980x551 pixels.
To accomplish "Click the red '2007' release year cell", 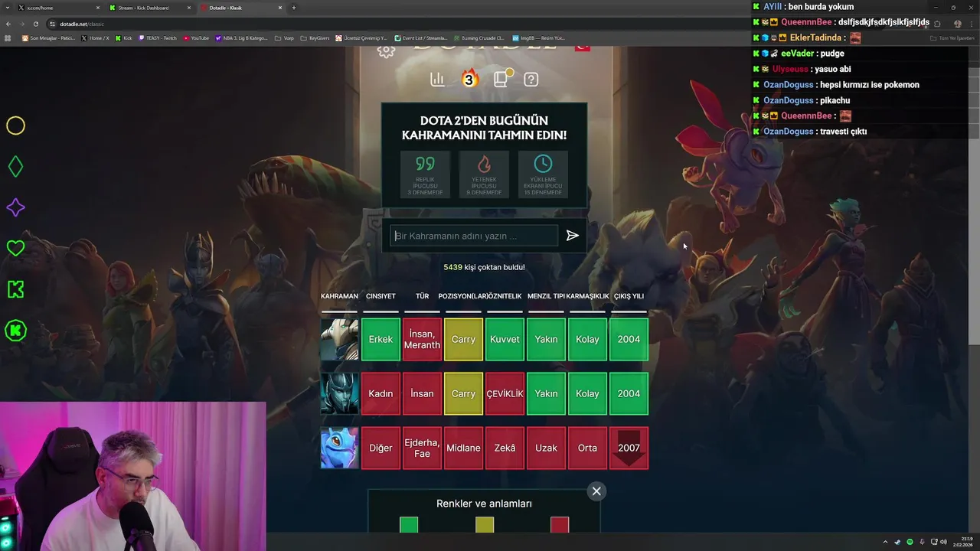I will pyautogui.click(x=629, y=448).
